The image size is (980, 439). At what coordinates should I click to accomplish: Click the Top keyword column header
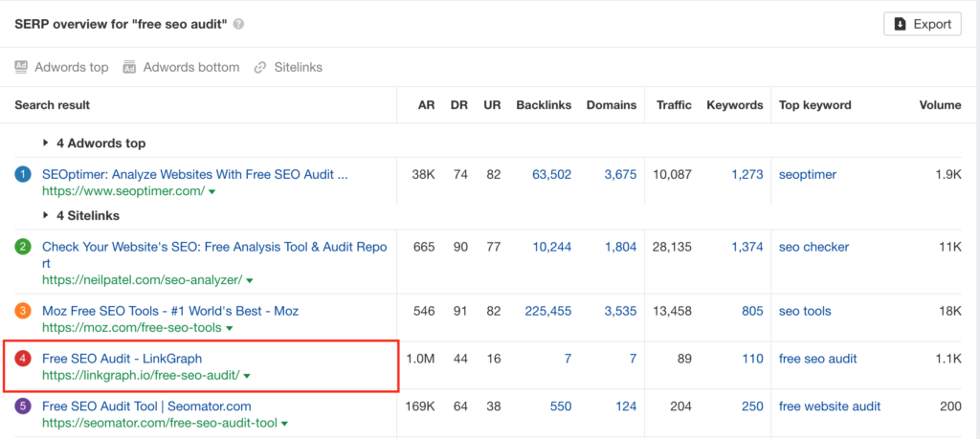coord(815,105)
